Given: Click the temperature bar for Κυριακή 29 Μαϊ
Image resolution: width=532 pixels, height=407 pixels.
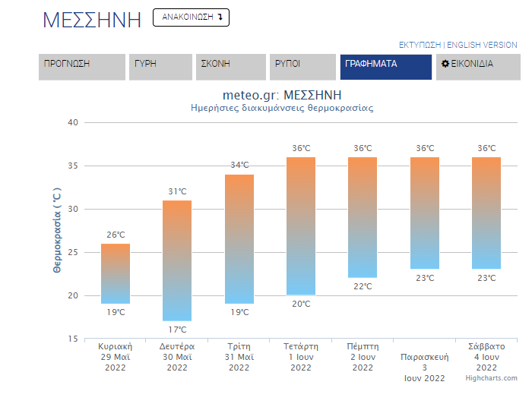Looking at the screenshot, I should coord(116,274).
